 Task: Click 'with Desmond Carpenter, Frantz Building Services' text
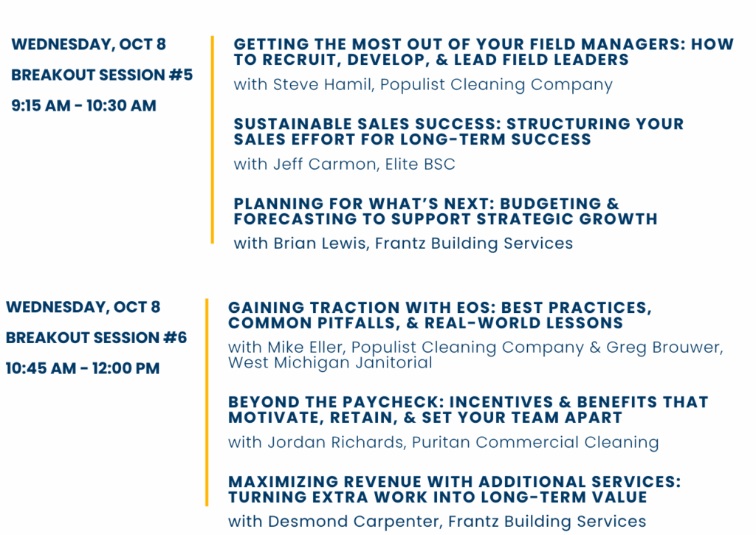point(437,522)
